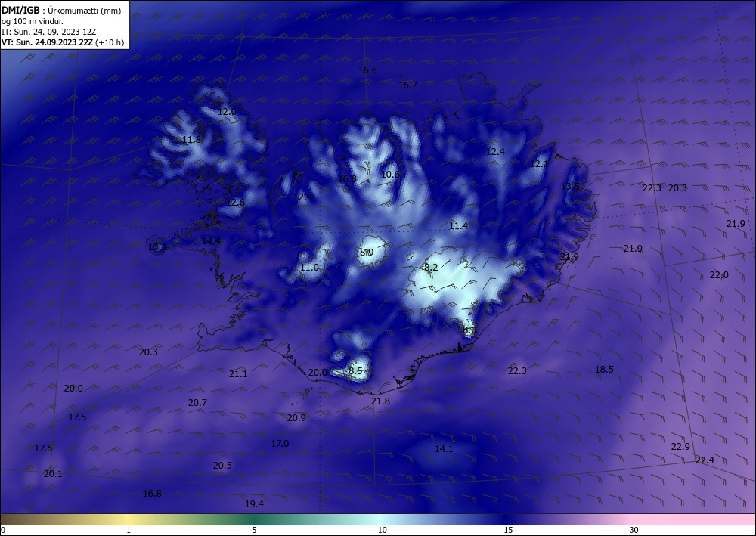Viewport: 756px width, 536px height.
Task: Select the 18.5 value label
Action: tap(604, 369)
